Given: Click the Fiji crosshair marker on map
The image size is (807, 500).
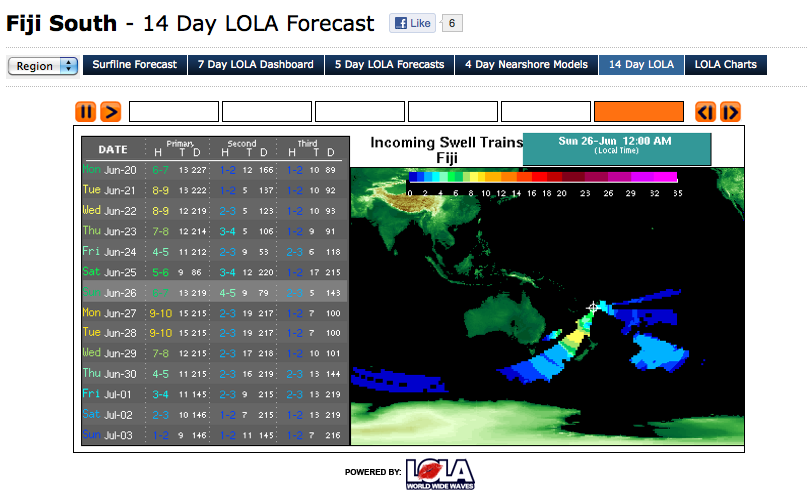Looking at the screenshot, I should pos(593,307).
